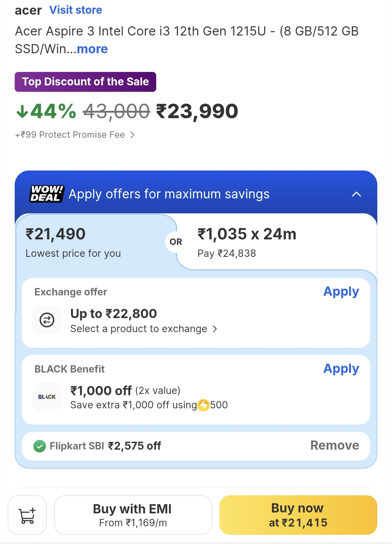Collapse the maximum savings offers panel
This screenshot has height=544, width=392.
pyautogui.click(x=356, y=194)
